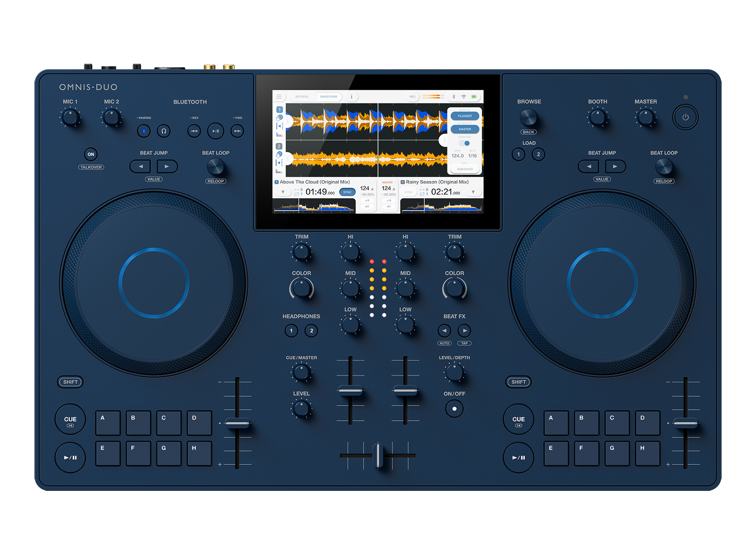Image resolution: width=756 pixels, height=555 pixels.
Task: Push the Bluetooth PAIRING hardware button
Action: click(144, 131)
